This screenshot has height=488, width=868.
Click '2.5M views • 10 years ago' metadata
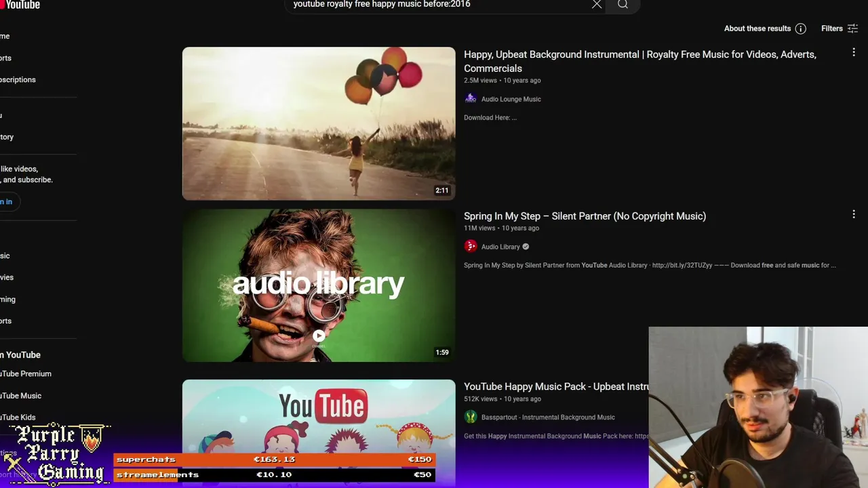pyautogui.click(x=502, y=81)
